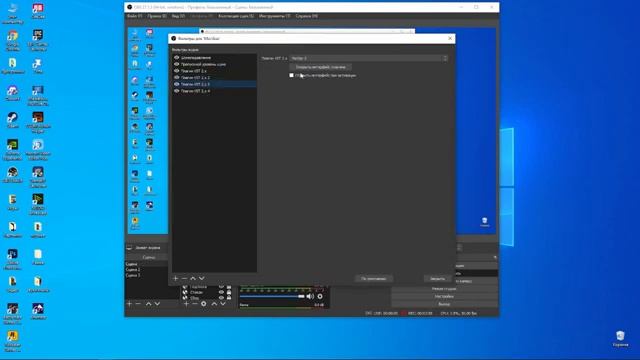Select the Плагин VST 2.x 2 row
Viewport: 640px width, 360px height.
click(214, 77)
